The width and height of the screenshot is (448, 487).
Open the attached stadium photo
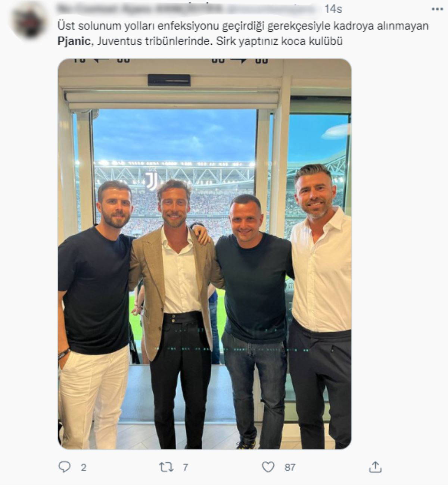(x=205, y=254)
